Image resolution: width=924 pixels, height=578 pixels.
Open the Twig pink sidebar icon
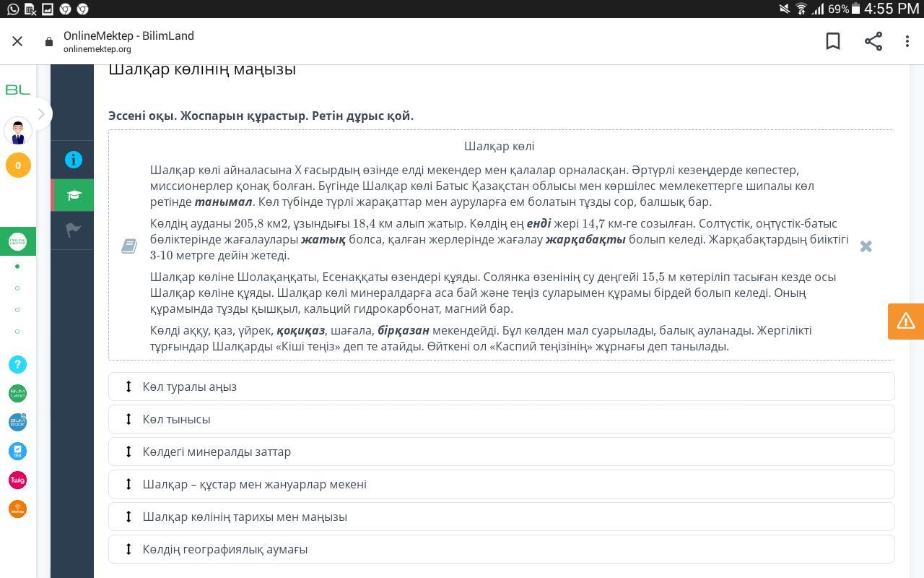coord(17,480)
